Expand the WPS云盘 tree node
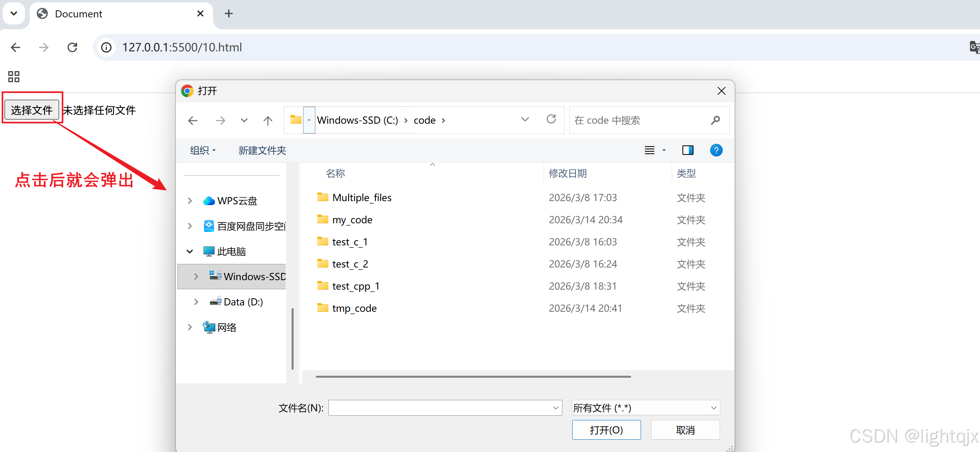The image size is (980, 452). pyautogui.click(x=190, y=201)
